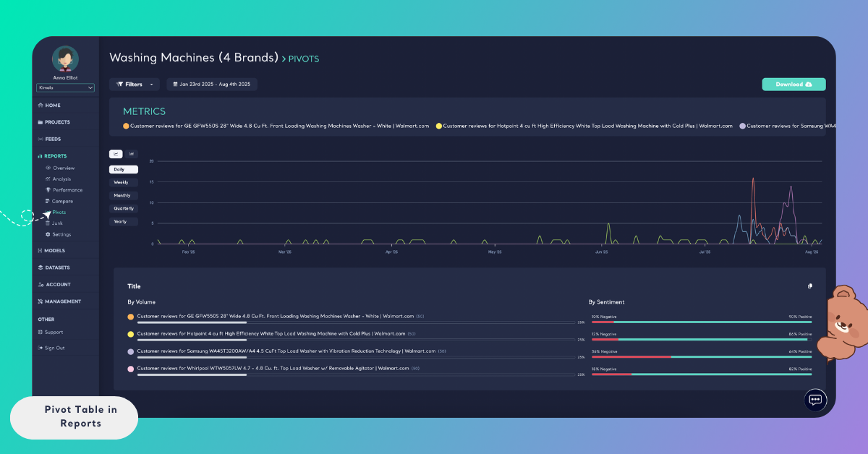868x454 pixels.
Task: Click orange swatch for GE row in Title
Action: point(131,317)
